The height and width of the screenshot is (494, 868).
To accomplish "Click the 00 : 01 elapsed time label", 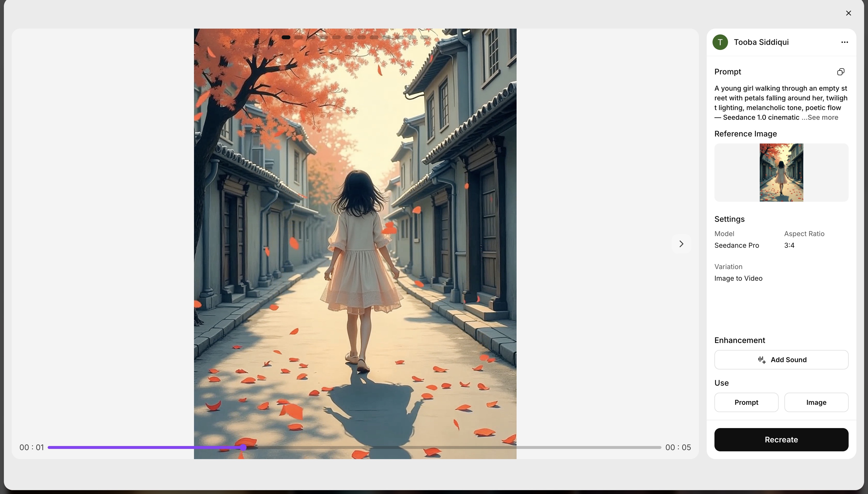I will pyautogui.click(x=31, y=447).
